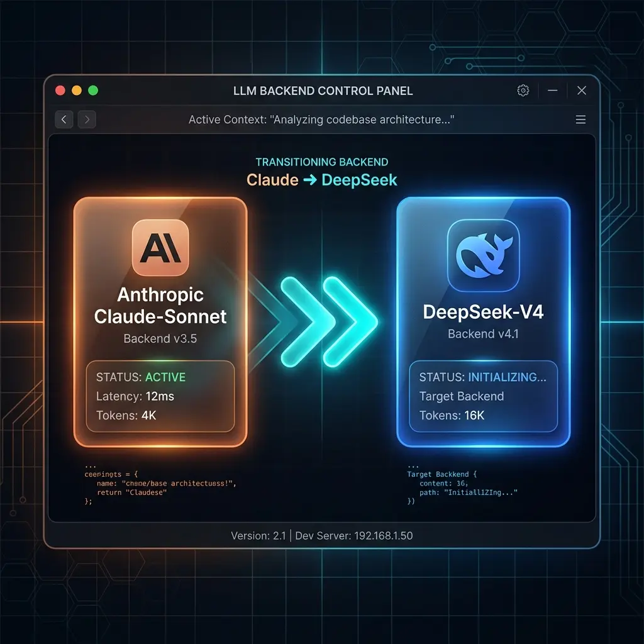Open the settings gear in title bar
This screenshot has width=644, height=644.
coord(523,91)
